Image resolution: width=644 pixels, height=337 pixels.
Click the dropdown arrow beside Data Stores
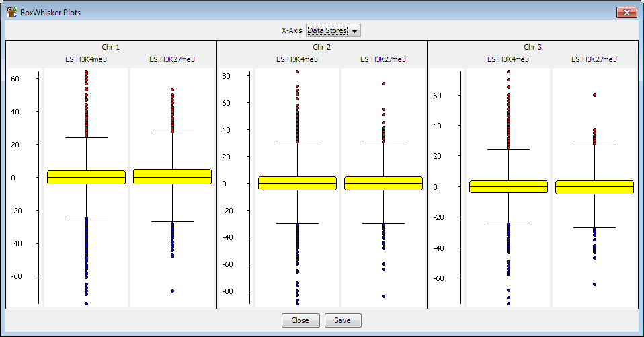pyautogui.click(x=354, y=31)
